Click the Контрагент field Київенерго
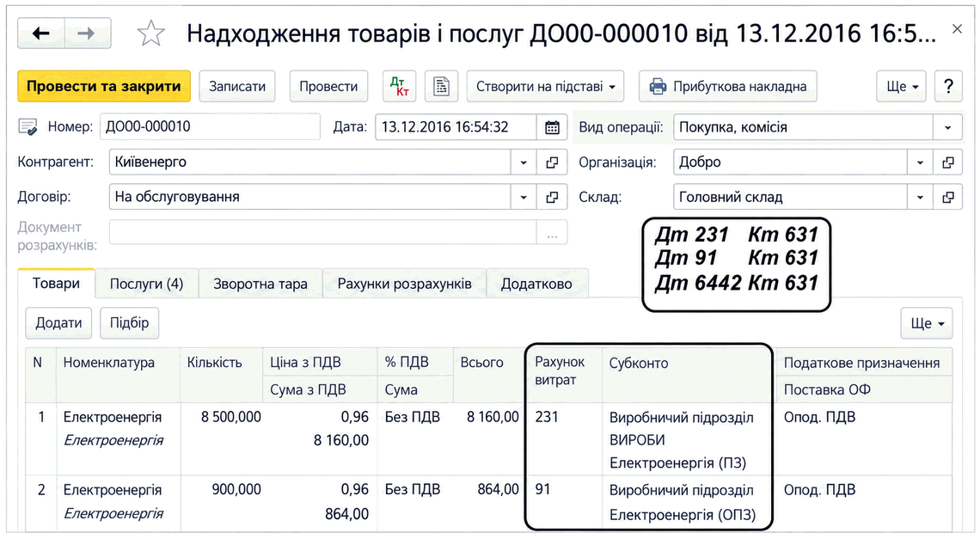 click(310, 162)
